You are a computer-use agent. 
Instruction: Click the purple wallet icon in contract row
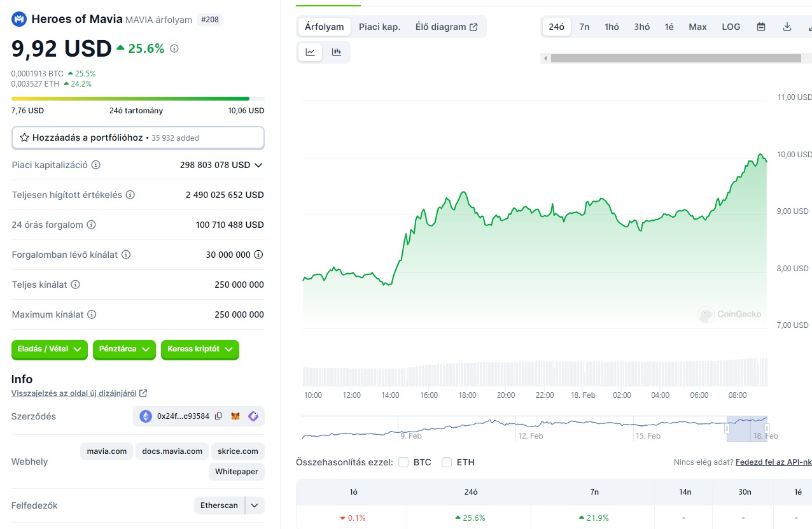(253, 416)
